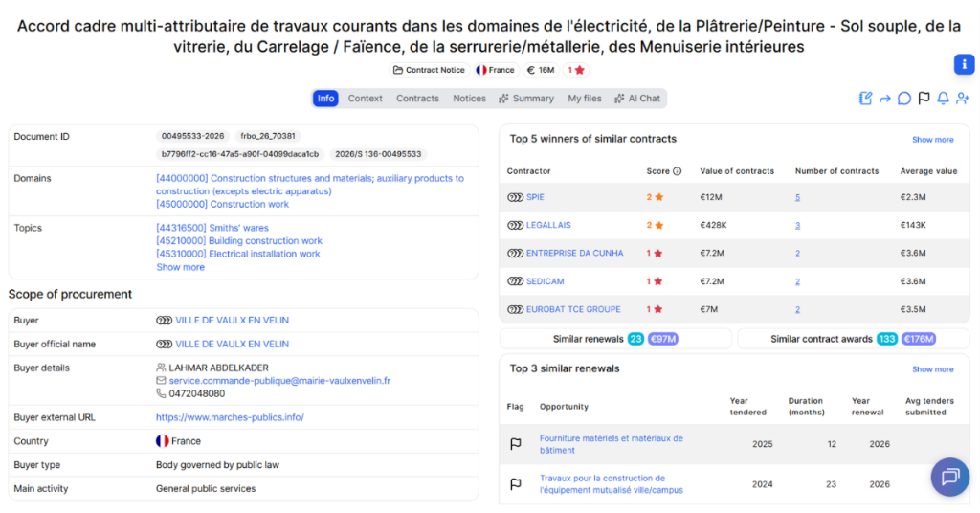Click the Score info circle icon
Viewport: 980px width, 513px height.
coord(677,171)
